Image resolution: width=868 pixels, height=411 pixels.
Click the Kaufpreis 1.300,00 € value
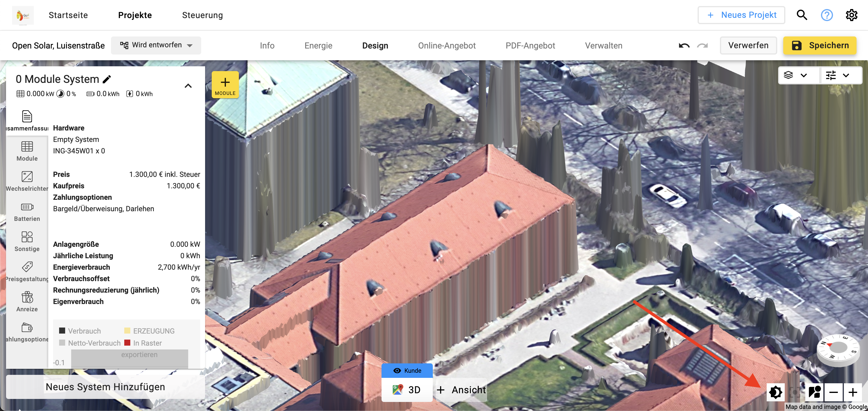pyautogui.click(x=183, y=186)
